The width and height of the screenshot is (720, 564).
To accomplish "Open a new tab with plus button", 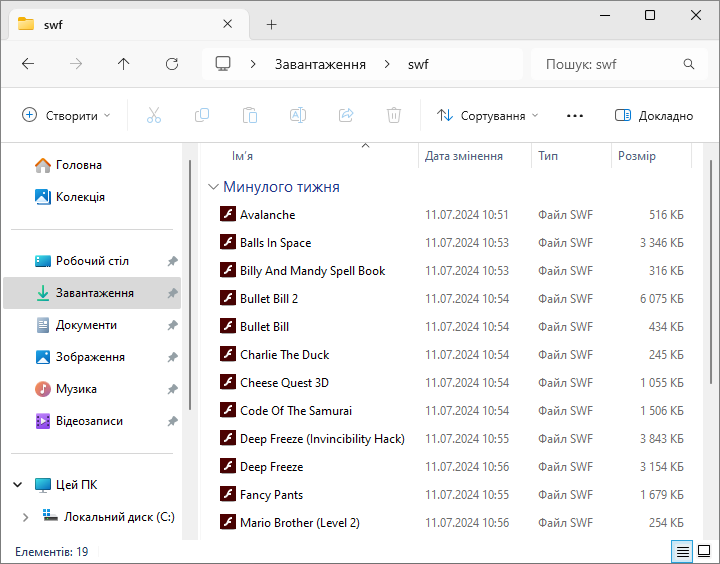I will [x=271, y=25].
